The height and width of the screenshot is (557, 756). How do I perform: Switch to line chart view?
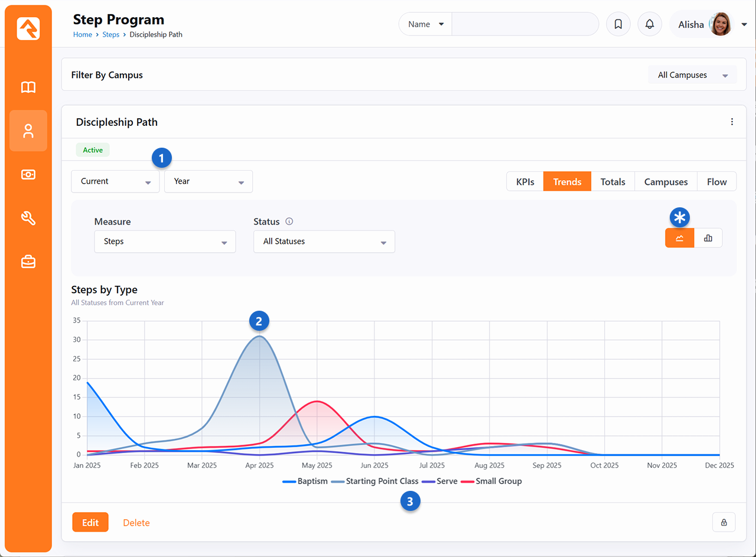tap(680, 238)
